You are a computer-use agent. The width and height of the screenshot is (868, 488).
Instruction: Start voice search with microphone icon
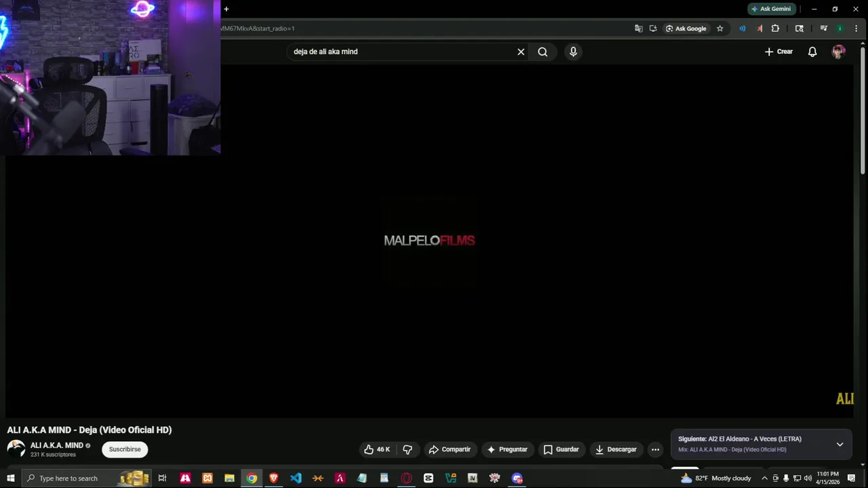pos(573,52)
